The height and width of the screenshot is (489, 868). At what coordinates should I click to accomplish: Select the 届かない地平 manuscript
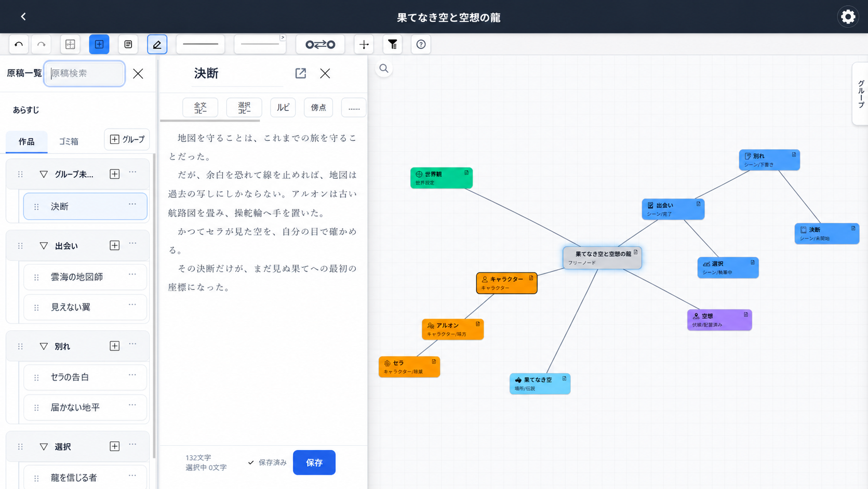(x=85, y=407)
